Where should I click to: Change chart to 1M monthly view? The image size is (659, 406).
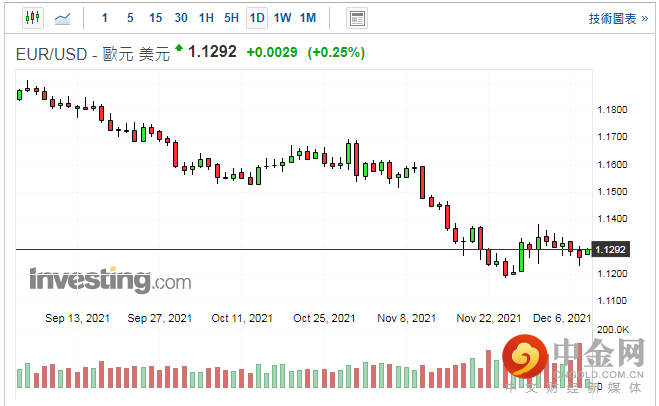point(308,18)
